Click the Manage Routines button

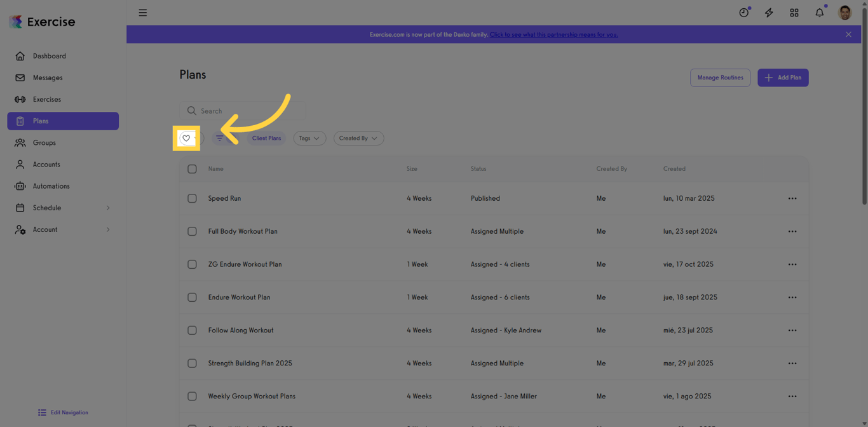tap(720, 78)
